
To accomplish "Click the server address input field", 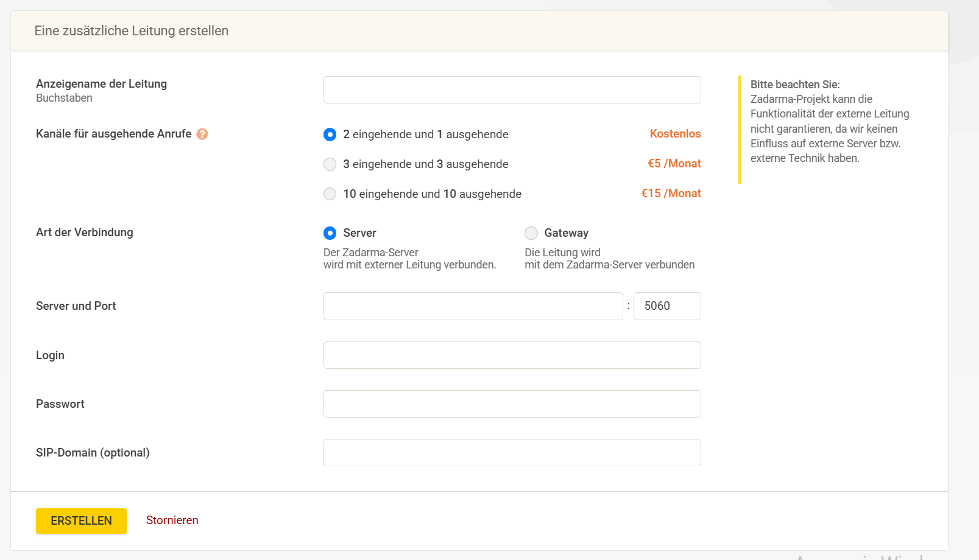I will 473,306.
